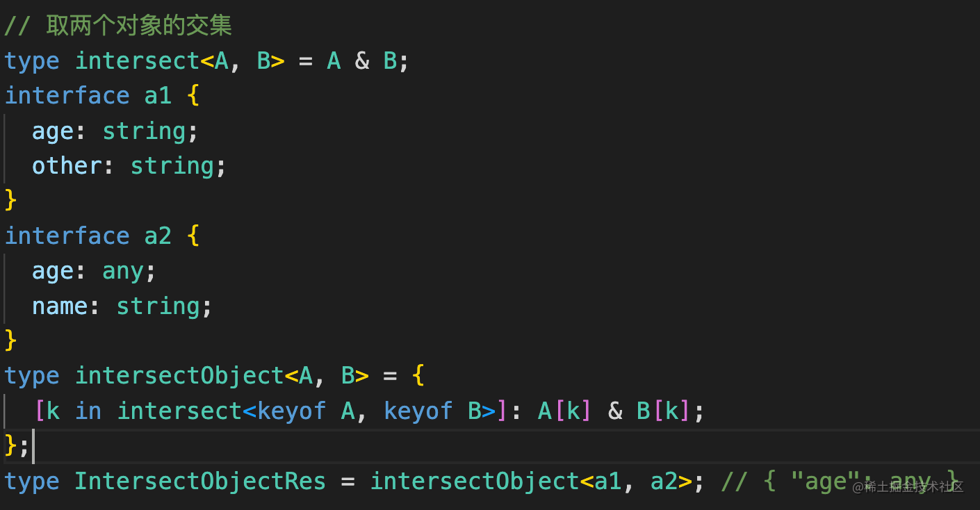Click the interface keyword before a1
This screenshot has width=980, height=510.
coord(67,96)
